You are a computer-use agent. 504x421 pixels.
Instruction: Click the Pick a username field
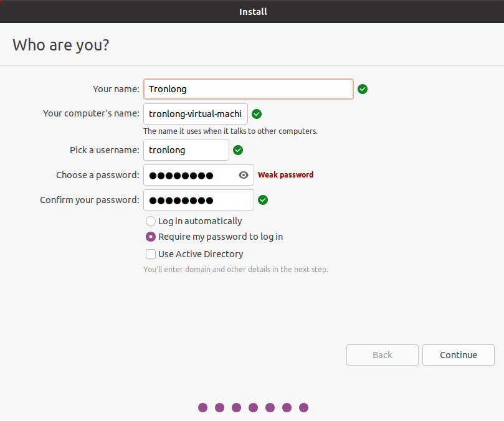click(x=186, y=150)
